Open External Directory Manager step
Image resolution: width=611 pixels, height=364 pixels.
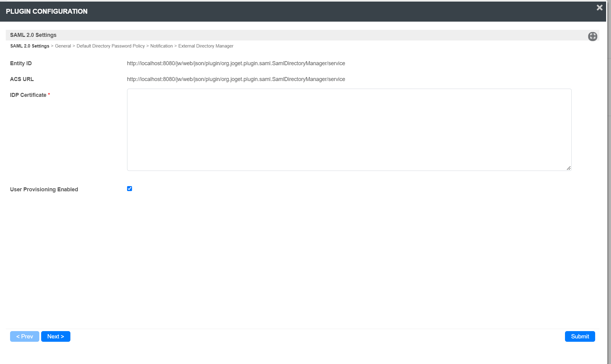tap(206, 46)
